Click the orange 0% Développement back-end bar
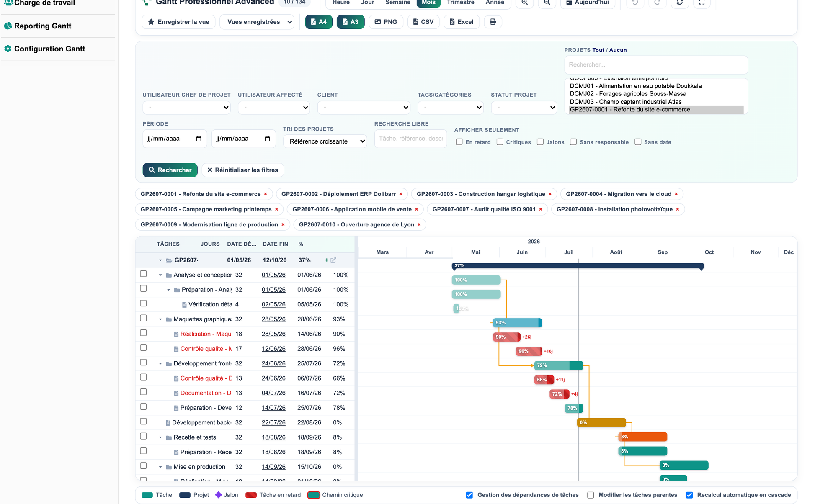This screenshot has height=504, width=815. (x=602, y=422)
